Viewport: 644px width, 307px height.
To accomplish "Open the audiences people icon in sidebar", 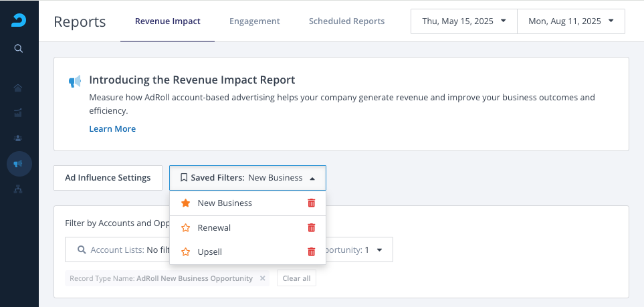I will [19, 138].
